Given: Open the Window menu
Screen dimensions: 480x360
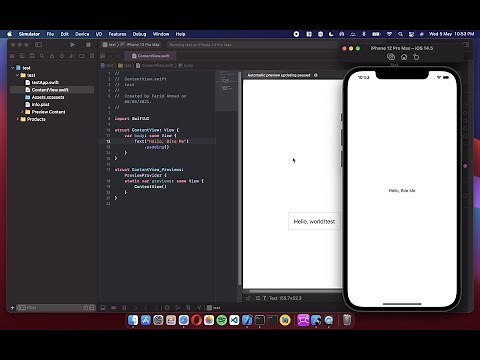Looking at the screenshot, I should click(161, 34).
